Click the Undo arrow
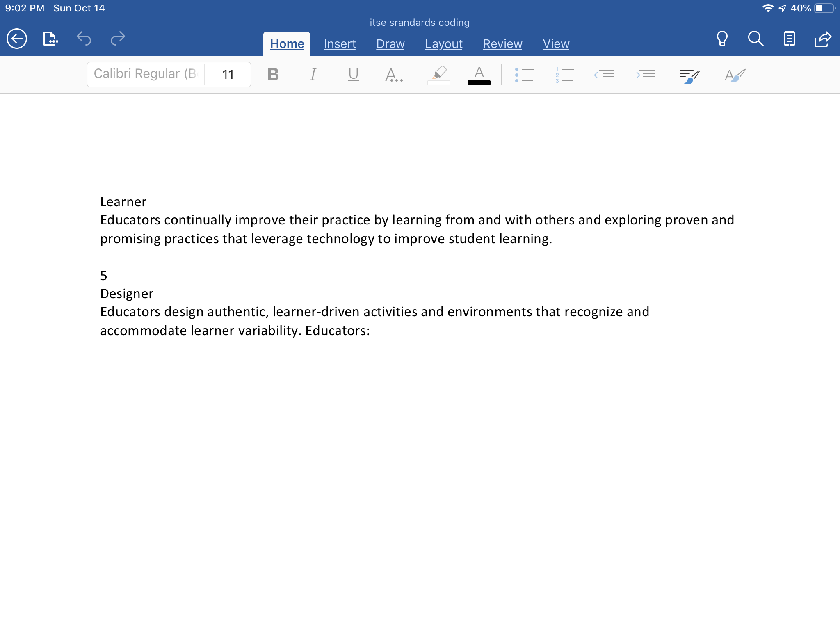 84,39
